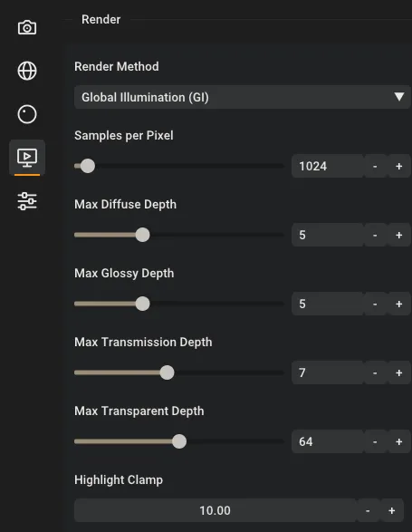
Task: Open the circle material tab icon
Action: coord(27,114)
